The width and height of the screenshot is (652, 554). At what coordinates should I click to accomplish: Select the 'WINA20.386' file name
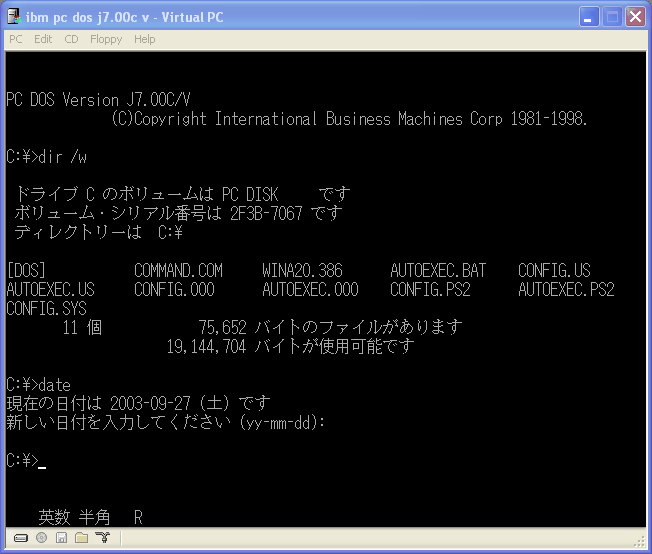[302, 270]
